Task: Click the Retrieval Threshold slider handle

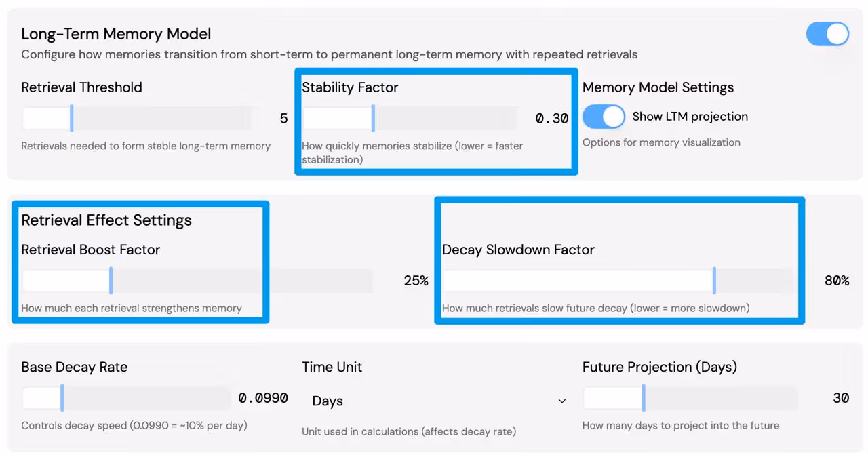Action: pos(71,118)
